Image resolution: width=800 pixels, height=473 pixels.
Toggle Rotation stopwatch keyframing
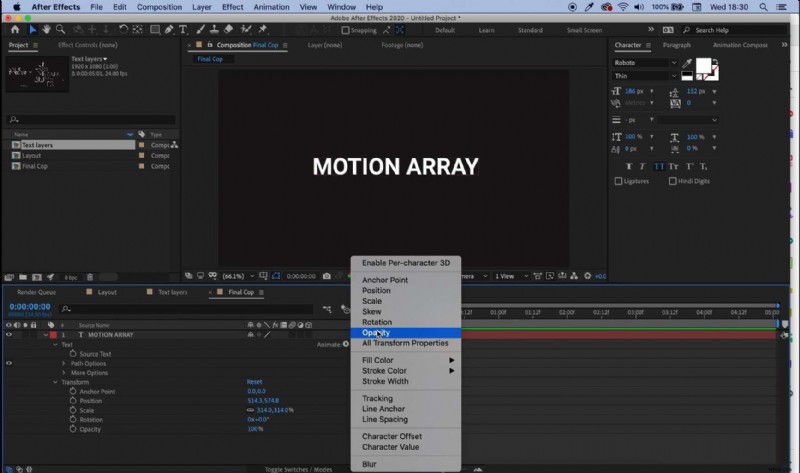(73, 419)
